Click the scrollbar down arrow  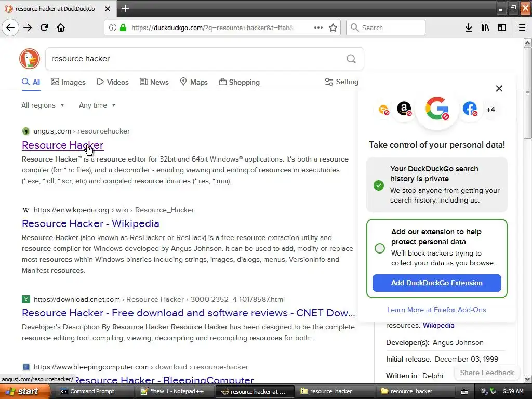[528, 379]
